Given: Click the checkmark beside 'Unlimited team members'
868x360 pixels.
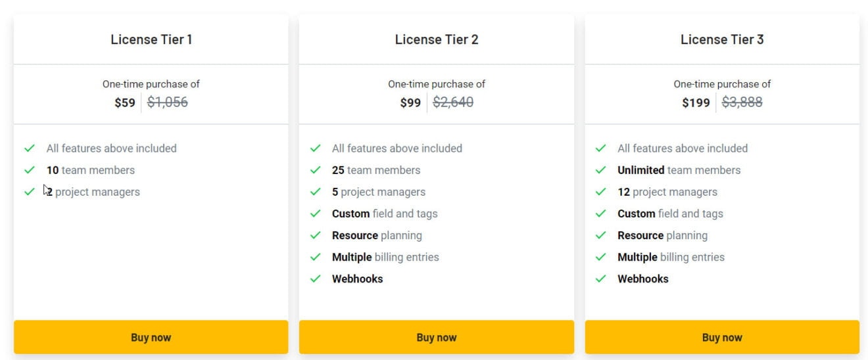Looking at the screenshot, I should [x=601, y=170].
